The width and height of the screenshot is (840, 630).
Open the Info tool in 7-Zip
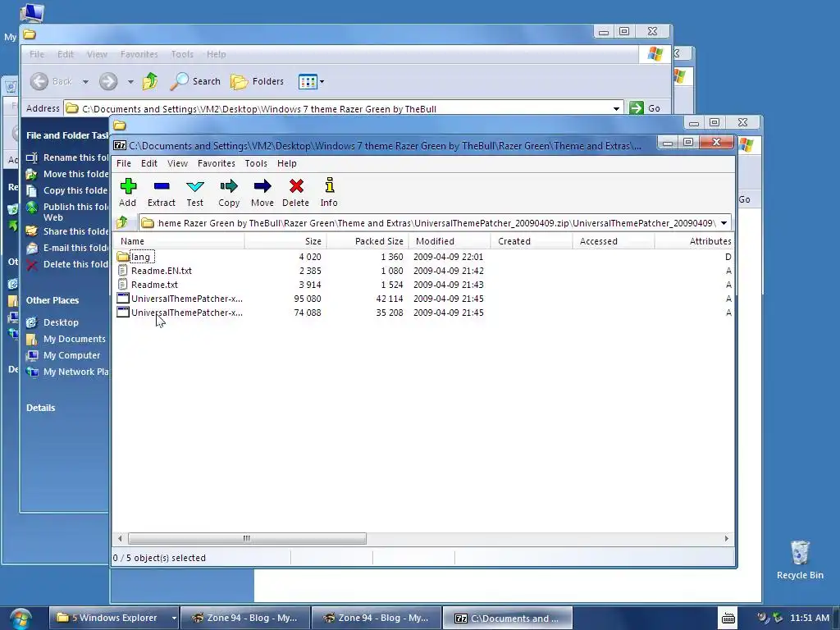pos(329,192)
